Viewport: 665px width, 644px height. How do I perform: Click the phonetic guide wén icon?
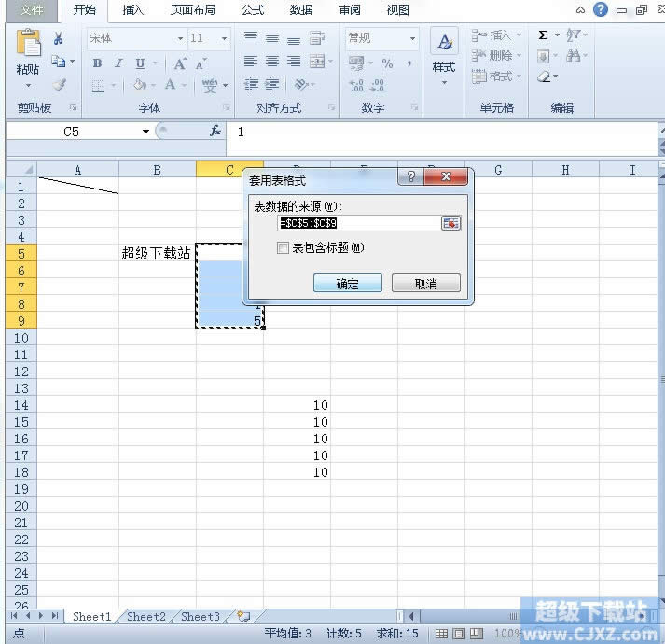[210, 85]
